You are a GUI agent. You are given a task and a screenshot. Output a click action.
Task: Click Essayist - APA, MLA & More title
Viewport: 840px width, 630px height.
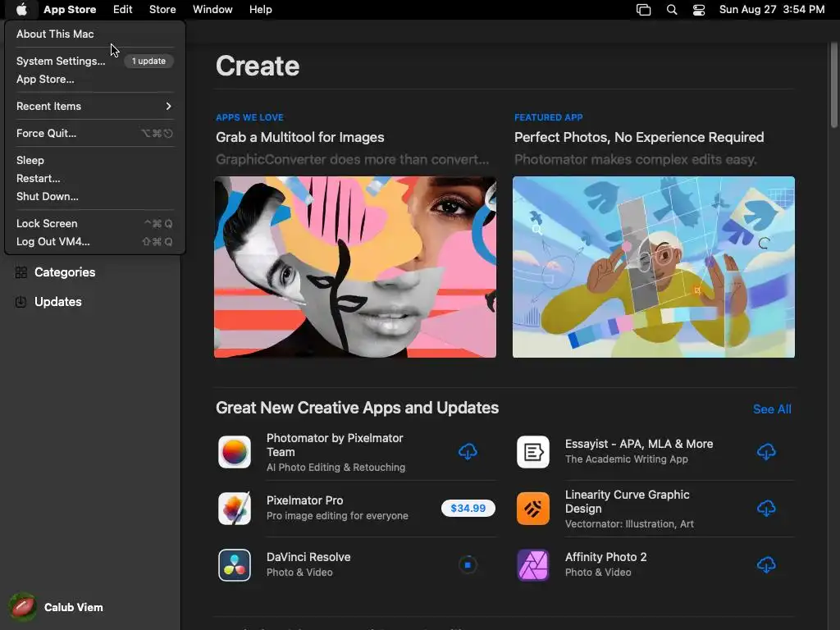coord(639,444)
